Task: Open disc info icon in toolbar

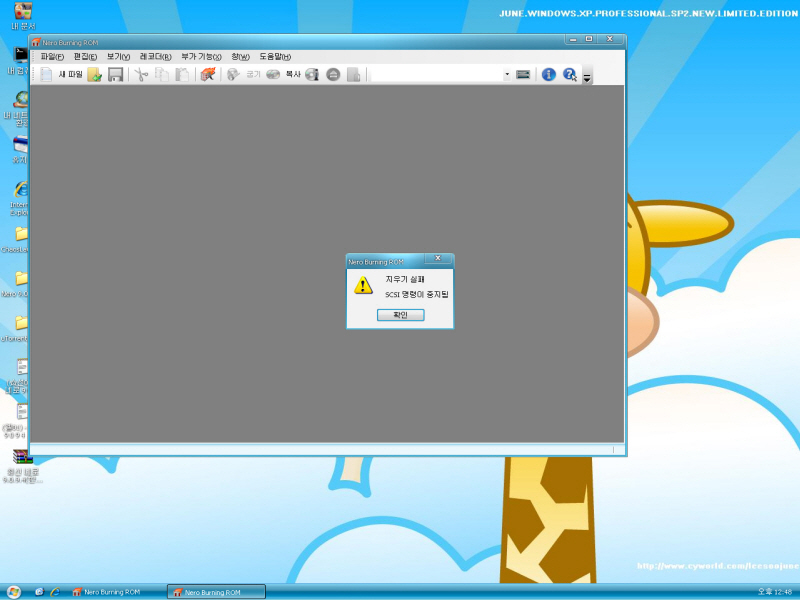Action: (312, 74)
